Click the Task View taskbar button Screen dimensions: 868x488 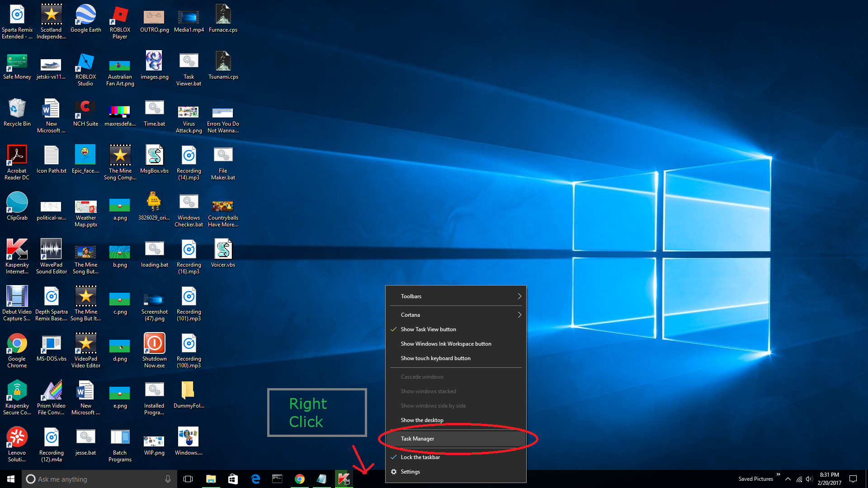[188, 479]
